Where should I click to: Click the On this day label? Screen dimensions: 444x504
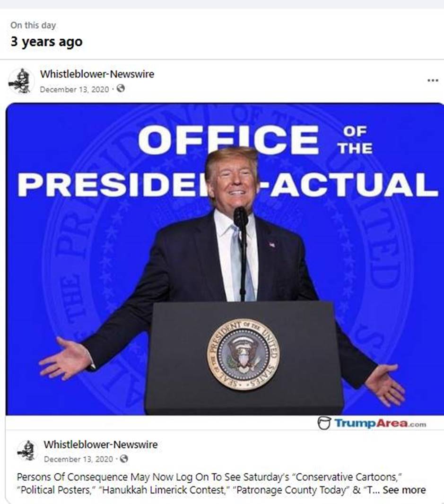click(33, 25)
